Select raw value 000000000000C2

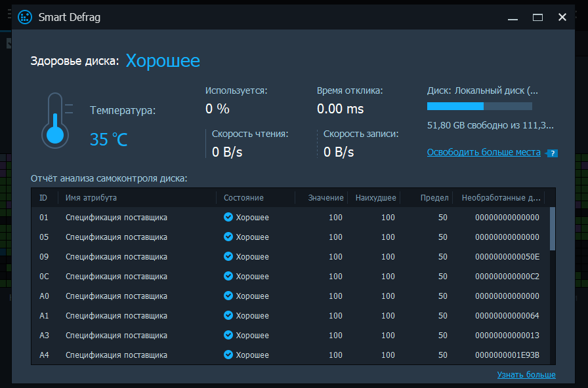[507, 276]
